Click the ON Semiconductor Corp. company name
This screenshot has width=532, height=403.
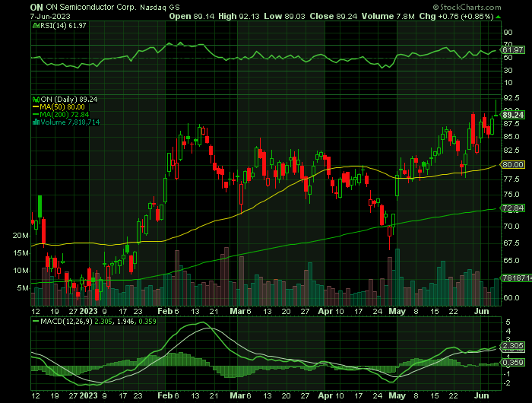[x=91, y=7]
